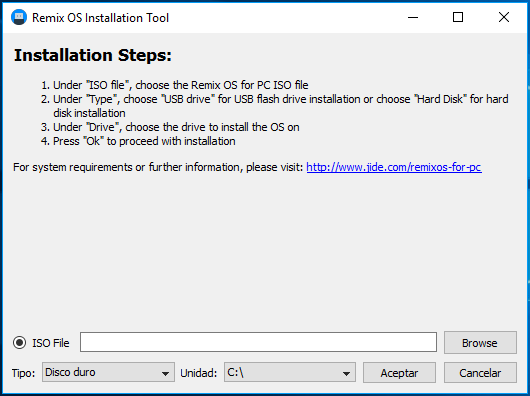The height and width of the screenshot is (396, 530).
Task: Click the Unidad: label
Action: [199, 373]
